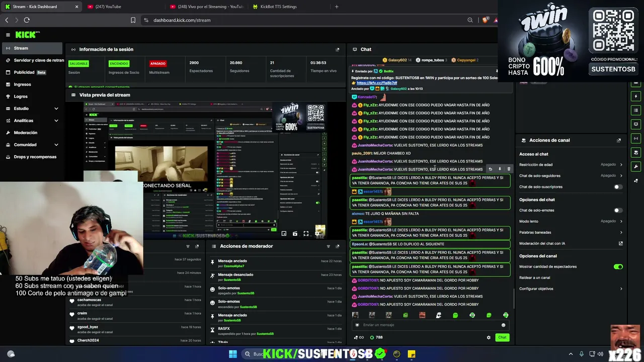The height and width of the screenshot is (362, 644).
Task: Toggle Chat de solo-suscriptores
Action: coord(618,187)
